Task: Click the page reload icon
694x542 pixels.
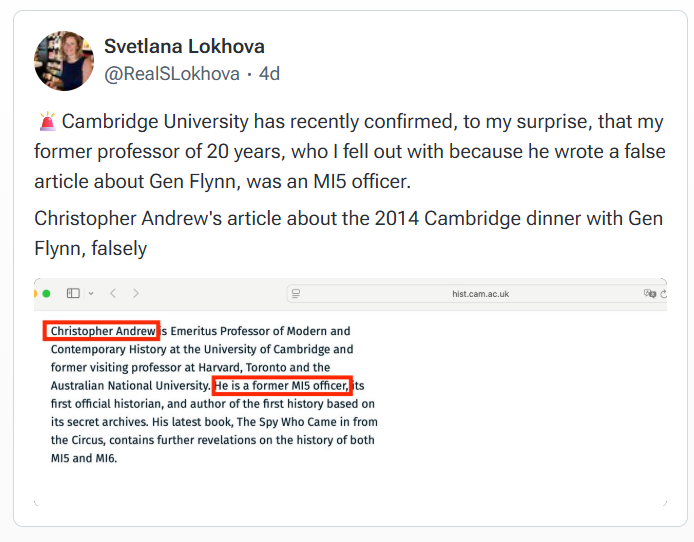Action: point(663,294)
